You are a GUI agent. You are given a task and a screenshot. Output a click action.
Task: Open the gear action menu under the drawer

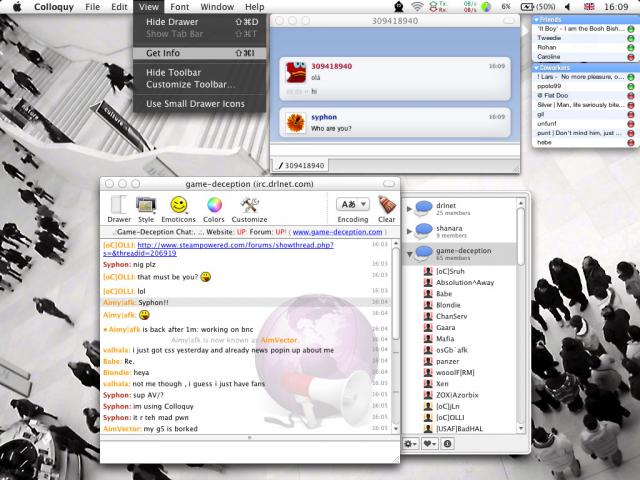pos(410,443)
